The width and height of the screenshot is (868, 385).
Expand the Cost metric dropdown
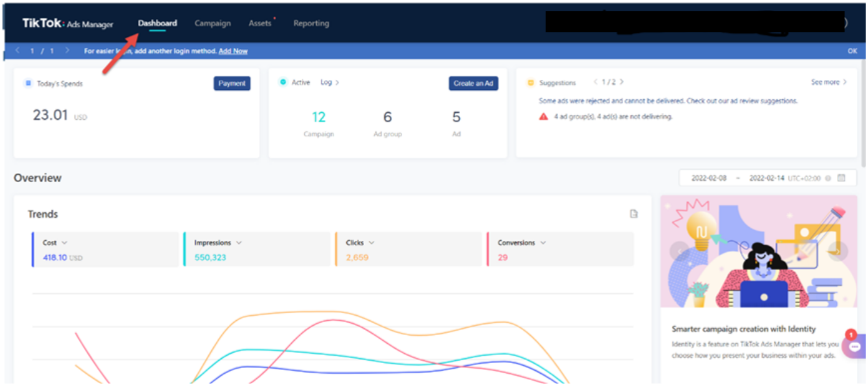click(64, 243)
